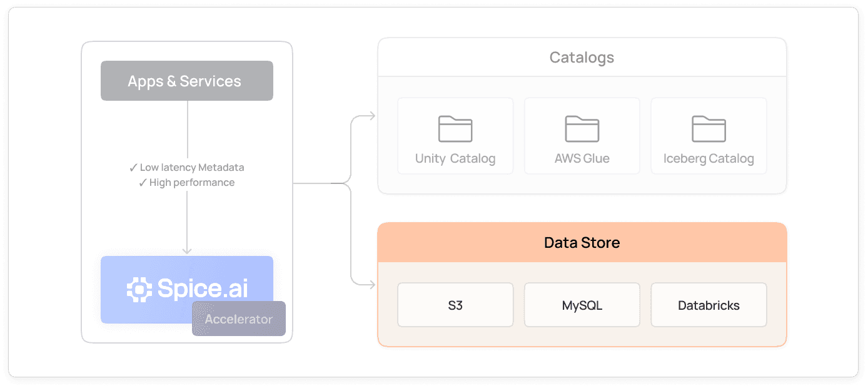Click the Databricks button

[x=708, y=305]
